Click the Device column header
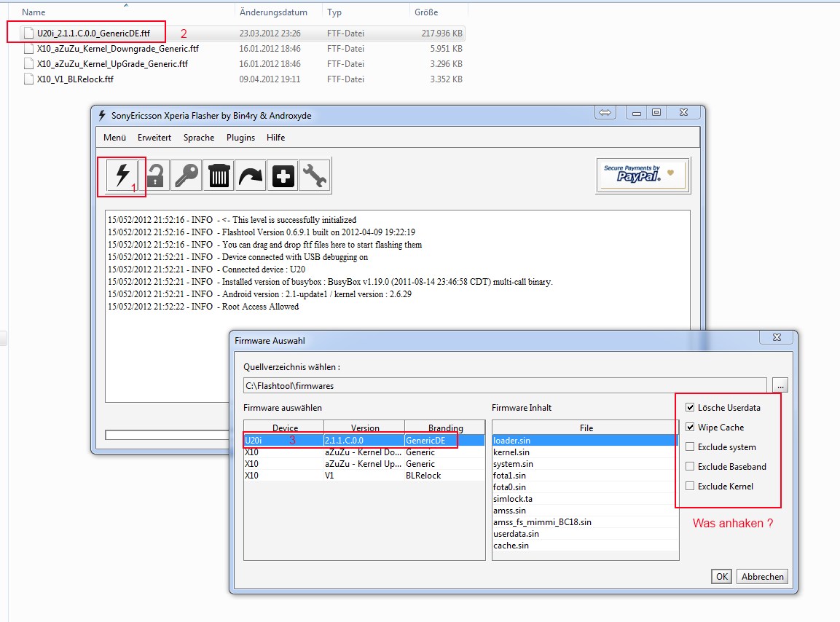The image size is (840, 622). (x=284, y=428)
